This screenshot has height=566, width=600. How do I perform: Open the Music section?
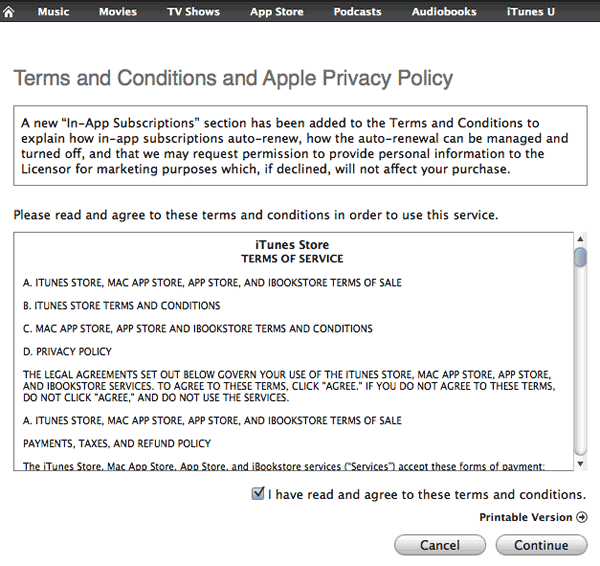click(53, 12)
